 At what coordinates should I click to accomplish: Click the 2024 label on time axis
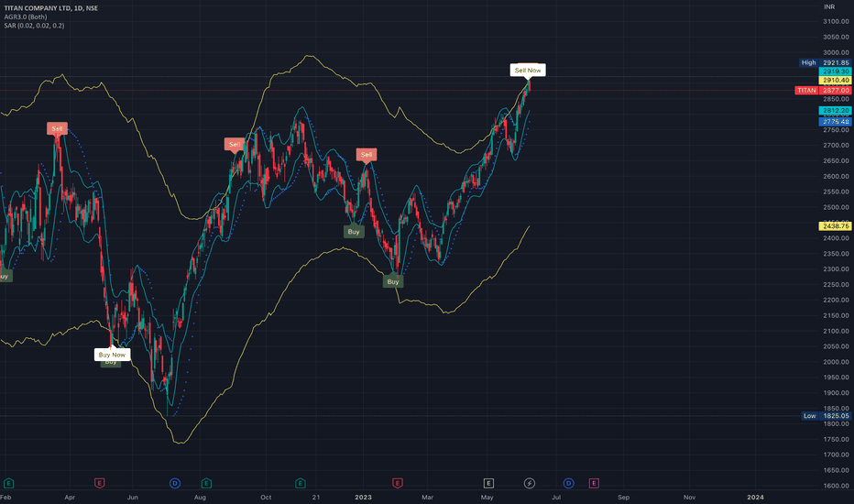755,497
